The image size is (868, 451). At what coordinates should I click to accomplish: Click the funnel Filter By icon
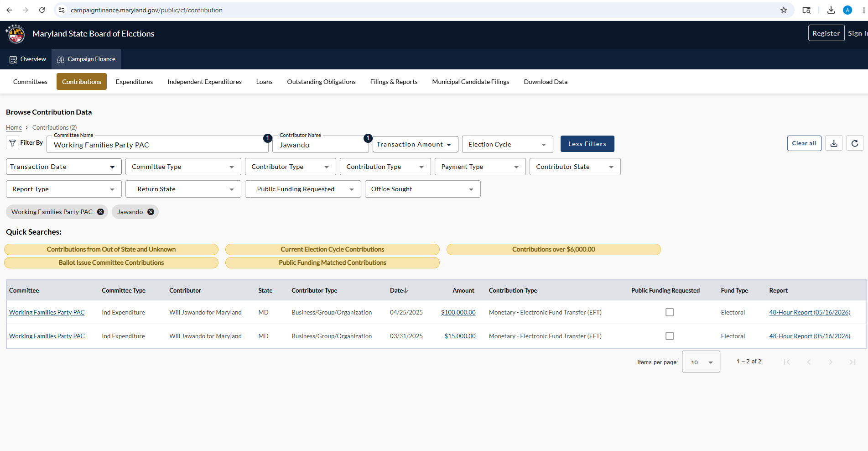click(13, 143)
